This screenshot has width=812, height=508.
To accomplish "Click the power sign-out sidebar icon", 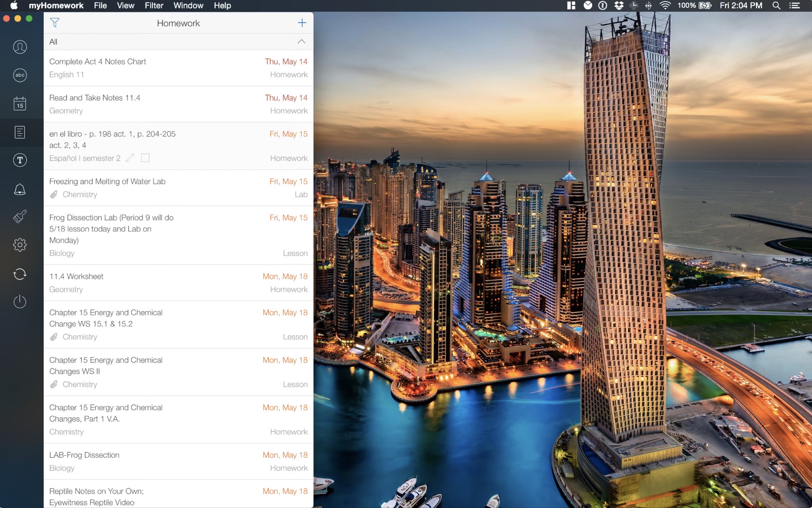I will tap(20, 302).
